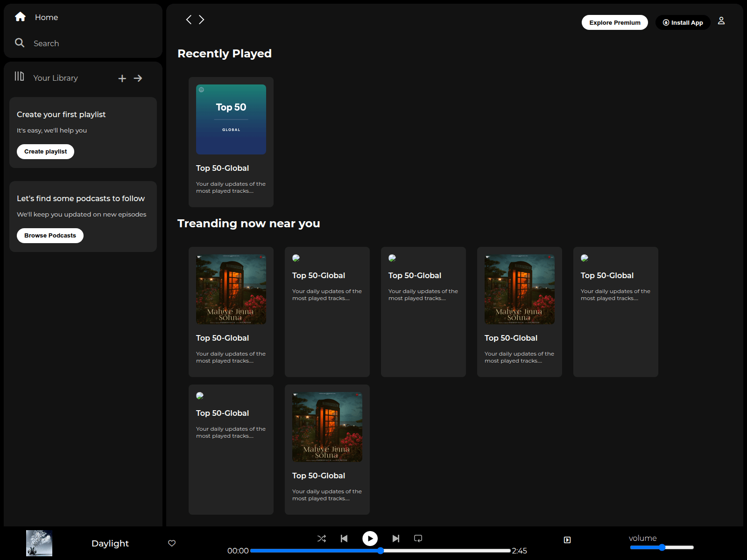Adjust the song progress slider
The width and height of the screenshot is (747, 560).
381,551
